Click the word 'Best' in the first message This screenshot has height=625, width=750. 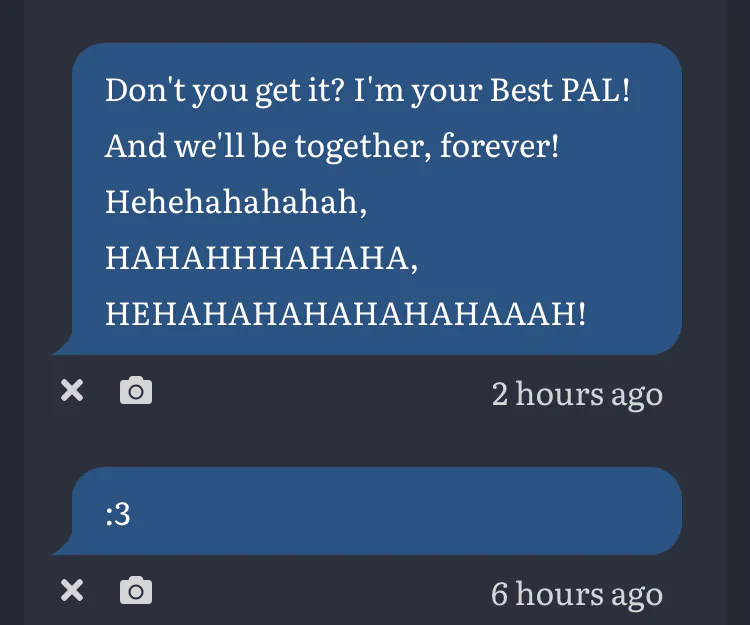pyautogui.click(x=521, y=89)
